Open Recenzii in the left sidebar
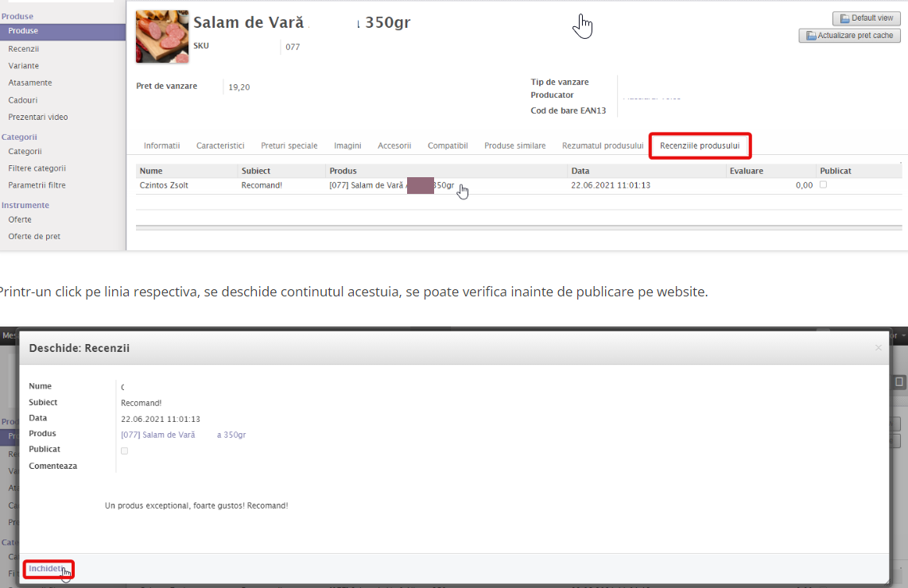The image size is (908, 588). point(24,48)
